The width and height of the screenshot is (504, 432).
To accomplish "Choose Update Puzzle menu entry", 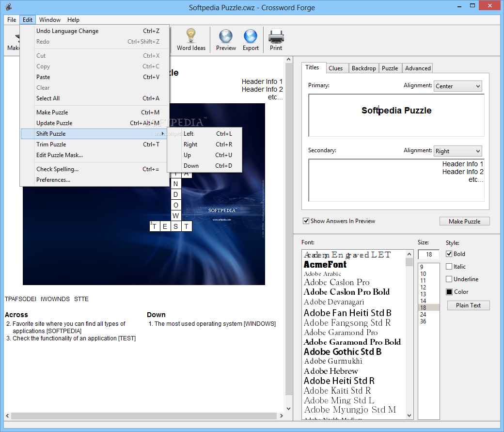I will (94, 123).
